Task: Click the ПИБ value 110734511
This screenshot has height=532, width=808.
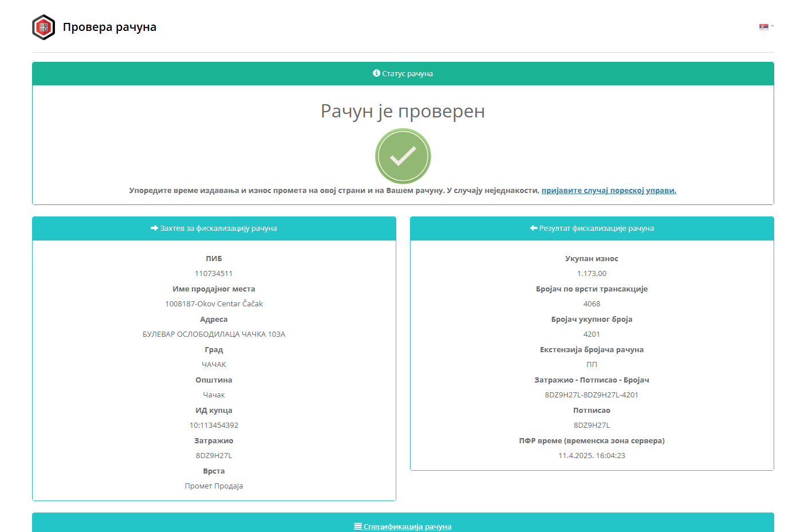Action: [214, 274]
